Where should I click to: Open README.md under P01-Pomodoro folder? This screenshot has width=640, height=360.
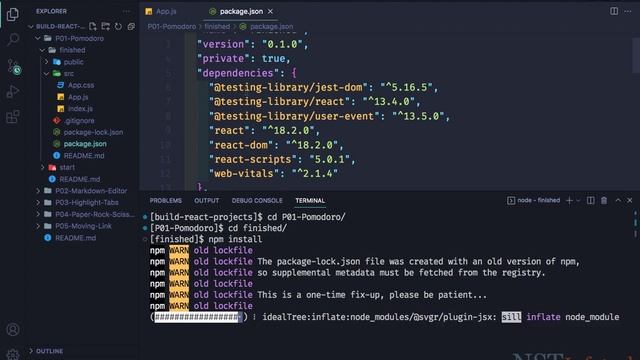[80, 179]
